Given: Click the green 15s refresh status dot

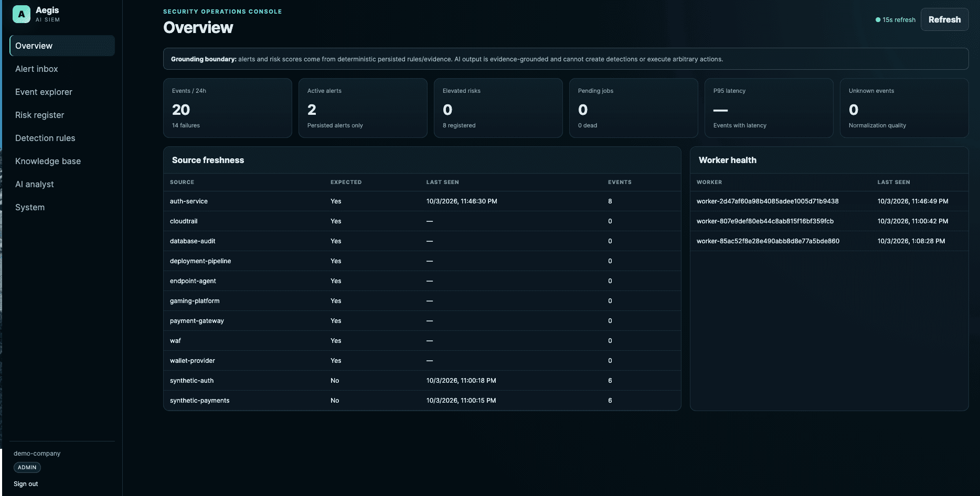Looking at the screenshot, I should tap(878, 20).
